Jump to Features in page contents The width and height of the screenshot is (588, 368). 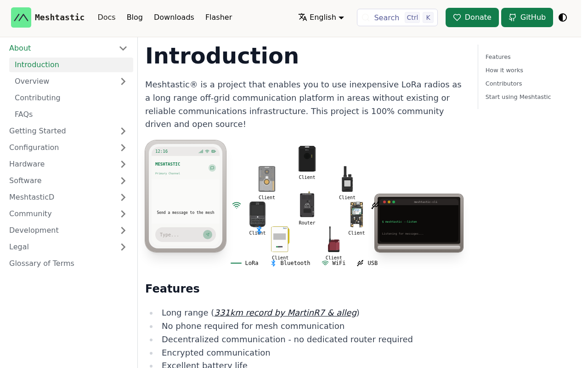[498, 57]
